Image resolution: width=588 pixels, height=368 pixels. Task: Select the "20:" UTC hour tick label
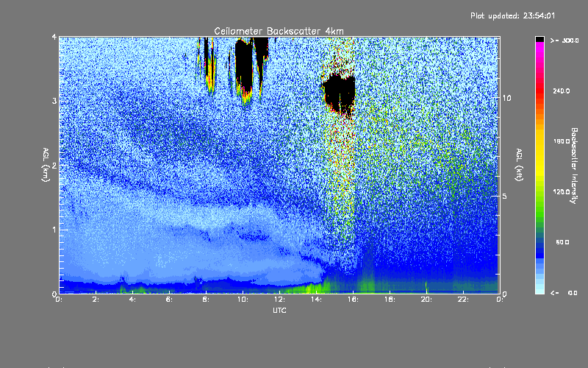426,300
